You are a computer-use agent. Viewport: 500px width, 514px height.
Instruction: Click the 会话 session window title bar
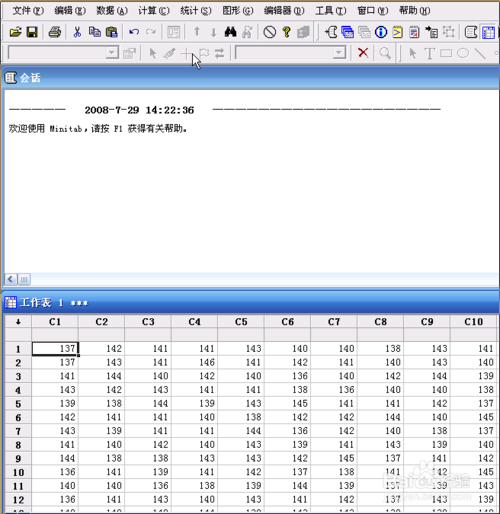click(251, 78)
